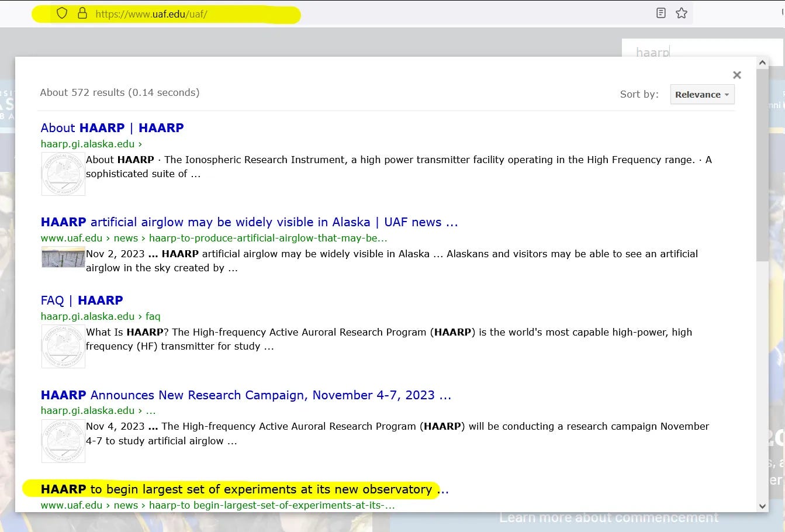Screen dimensions: 785x532
Task: Click the shield tracking protection icon
Action: tap(62, 13)
